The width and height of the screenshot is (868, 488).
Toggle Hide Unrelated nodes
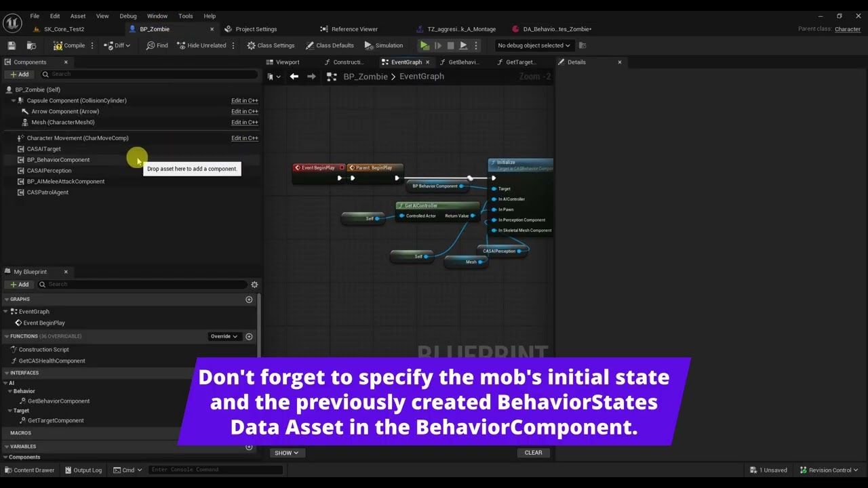(x=201, y=45)
